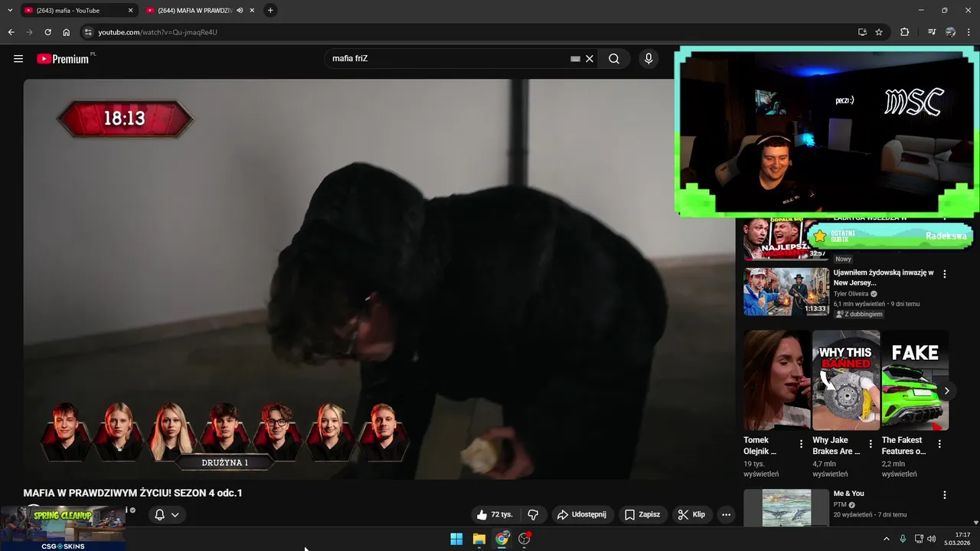Close the MAFIA W PRAWDZIWYM tab
Screen dimensions: 980x551
pyautogui.click(x=252, y=11)
